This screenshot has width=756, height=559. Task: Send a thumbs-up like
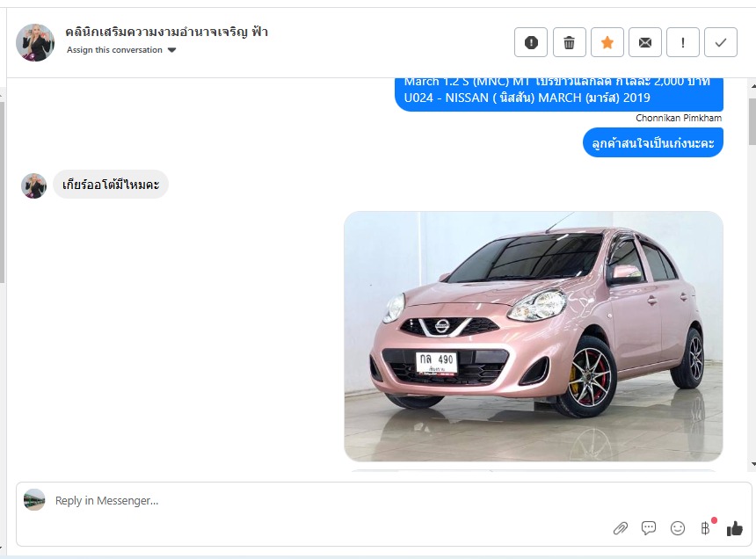(734, 528)
